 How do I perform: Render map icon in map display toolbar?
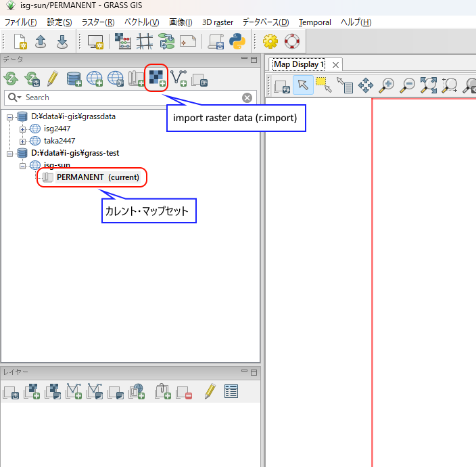[x=282, y=86]
